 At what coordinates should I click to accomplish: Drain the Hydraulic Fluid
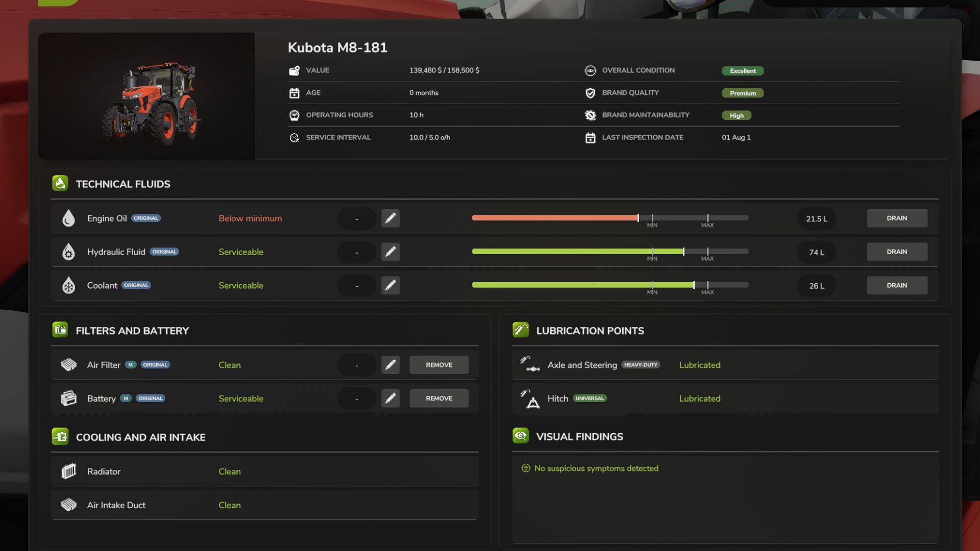click(x=897, y=252)
